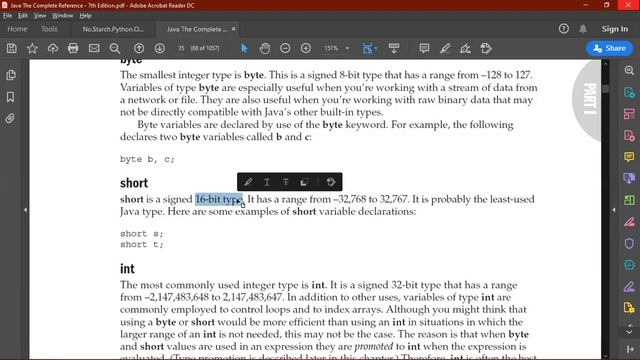640x360 pixels.
Task: Collapse the right tools pane arrow
Action: 613,210
